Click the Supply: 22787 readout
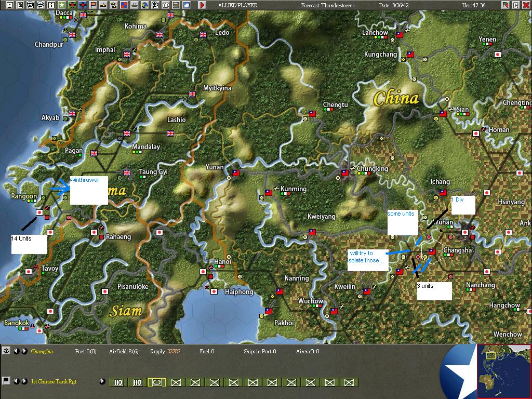 tap(166, 351)
